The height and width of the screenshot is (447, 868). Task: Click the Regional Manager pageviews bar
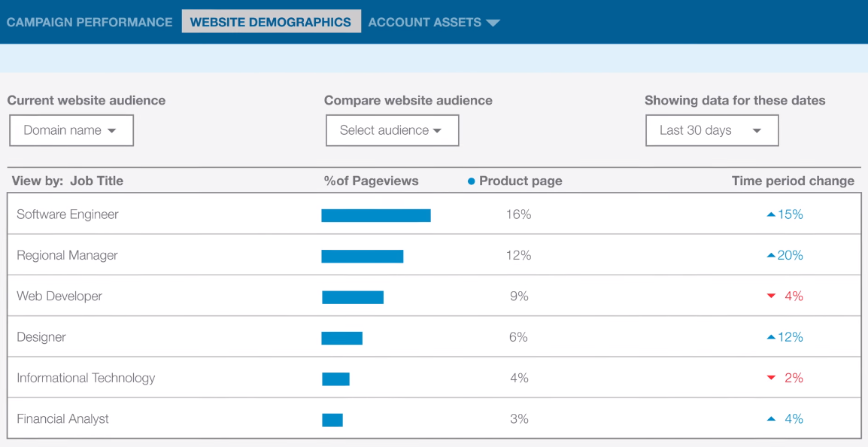pos(362,256)
